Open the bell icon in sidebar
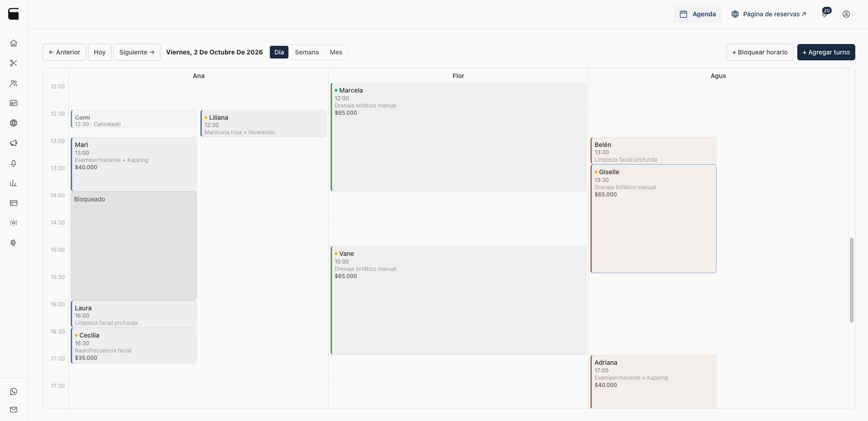This screenshot has width=868, height=421. coord(14,163)
